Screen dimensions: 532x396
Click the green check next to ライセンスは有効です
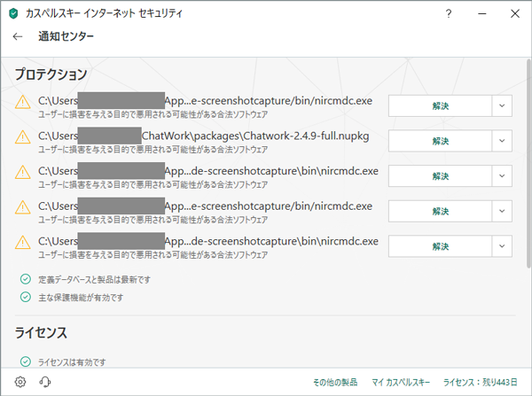pyautogui.click(x=26, y=361)
